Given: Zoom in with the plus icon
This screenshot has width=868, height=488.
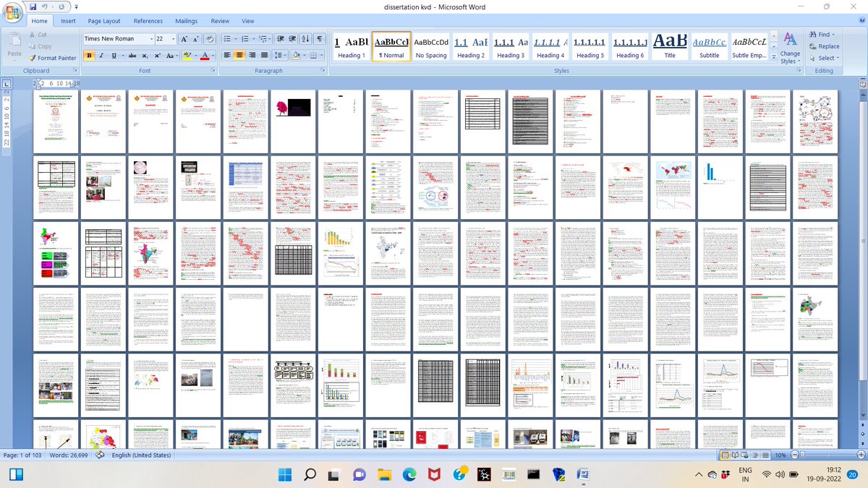Looking at the screenshot, I should pyautogui.click(x=860, y=455).
